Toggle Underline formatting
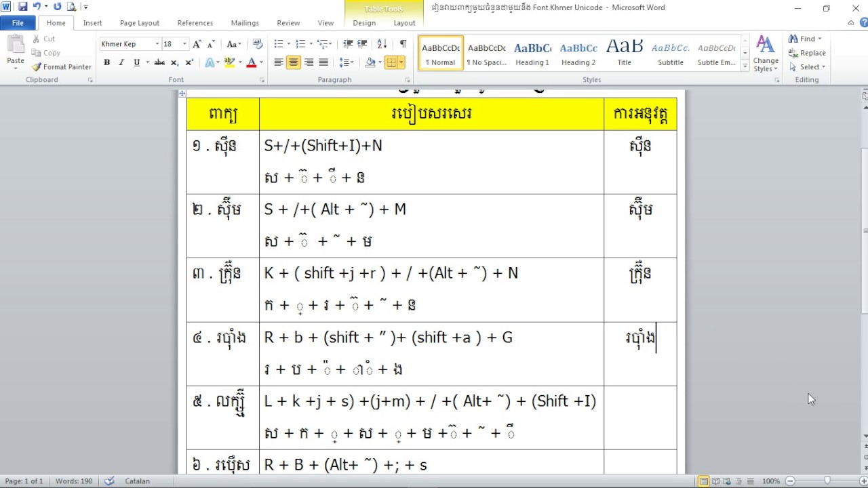This screenshot has width=868, height=488. [136, 62]
